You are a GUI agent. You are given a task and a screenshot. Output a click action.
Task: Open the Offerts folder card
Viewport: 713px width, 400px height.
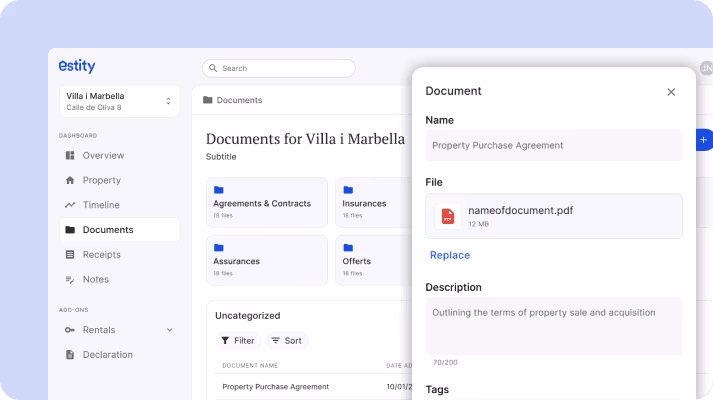tap(374, 260)
